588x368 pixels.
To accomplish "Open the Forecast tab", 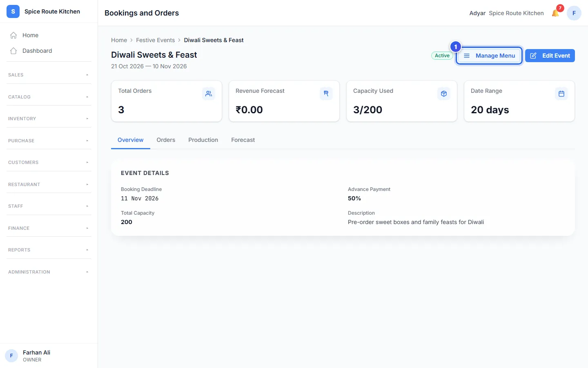I will pyautogui.click(x=243, y=140).
